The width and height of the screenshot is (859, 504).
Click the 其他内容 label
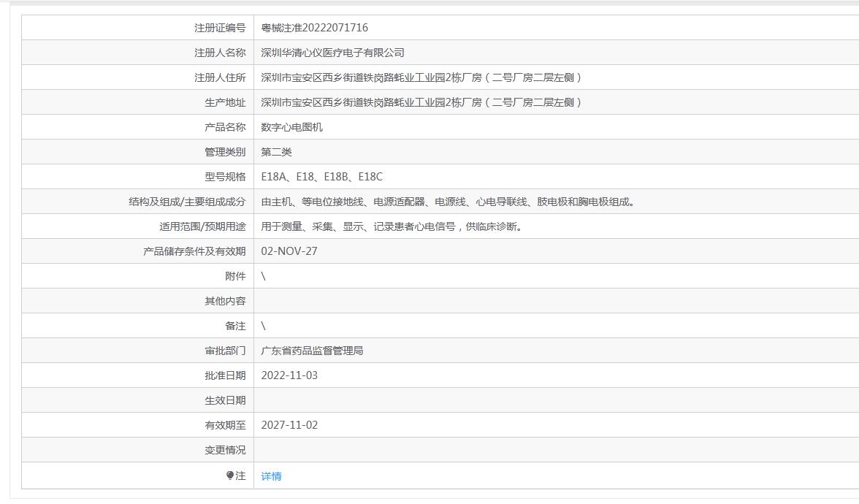pos(225,301)
